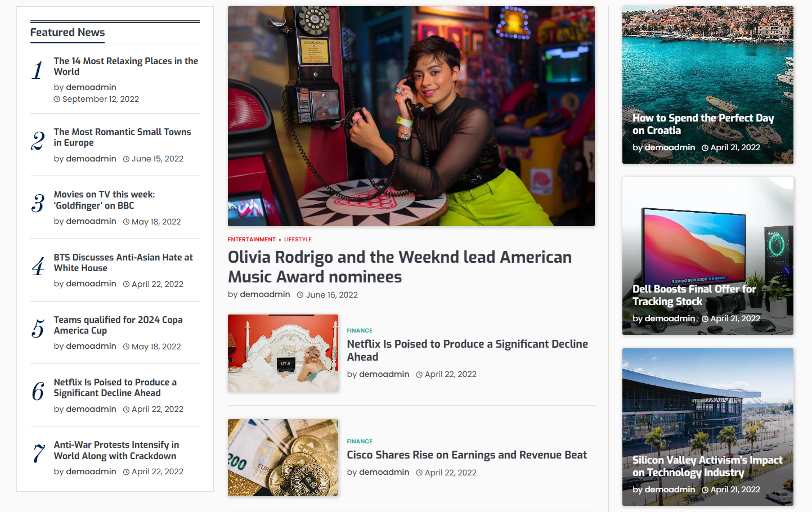
Task: Open Teams qualified for 2024 Copa America Cup
Action: pos(118,325)
